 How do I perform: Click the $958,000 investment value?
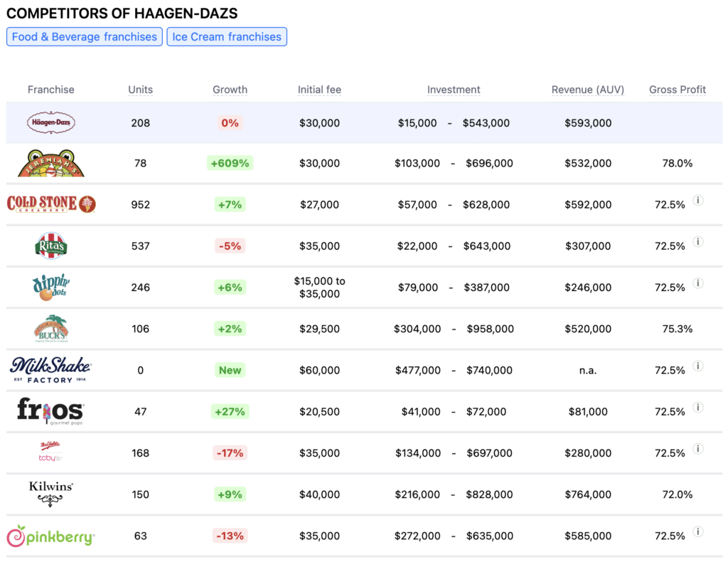point(491,329)
